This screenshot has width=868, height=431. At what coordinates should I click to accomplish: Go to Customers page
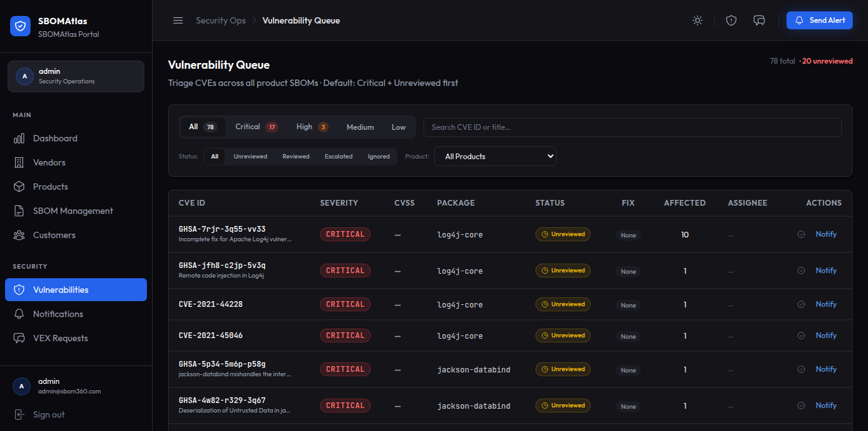pyautogui.click(x=76, y=235)
